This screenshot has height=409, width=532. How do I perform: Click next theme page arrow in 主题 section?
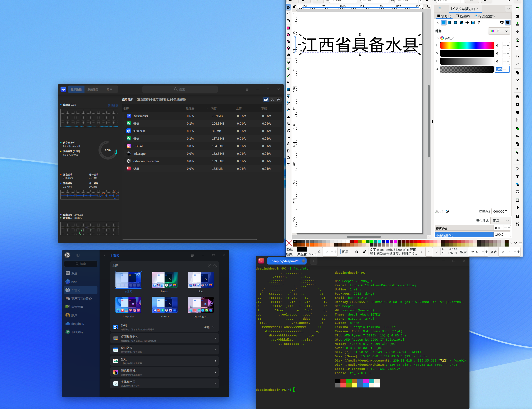pyautogui.click(x=215, y=266)
